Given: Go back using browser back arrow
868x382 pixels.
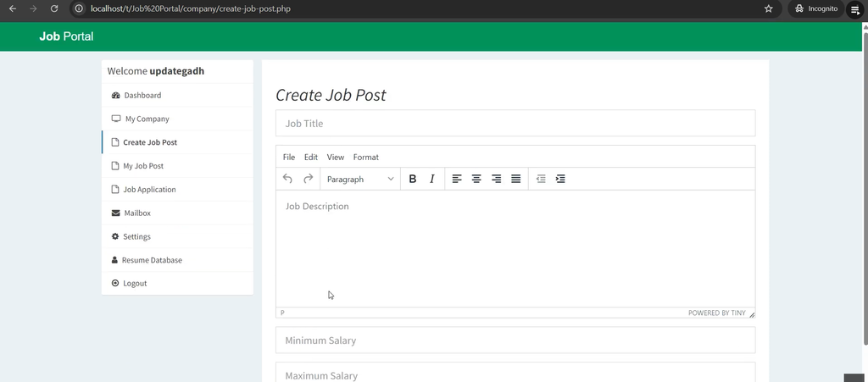Looking at the screenshot, I should pyautogui.click(x=13, y=8).
